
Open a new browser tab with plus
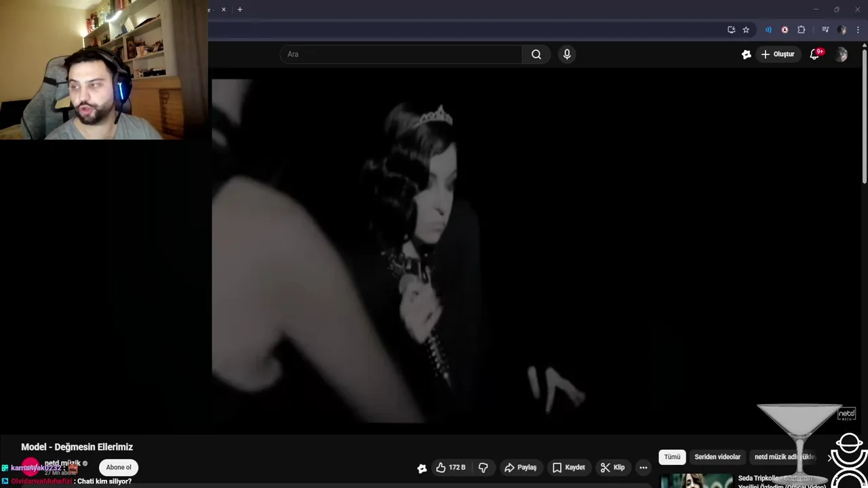pos(239,9)
